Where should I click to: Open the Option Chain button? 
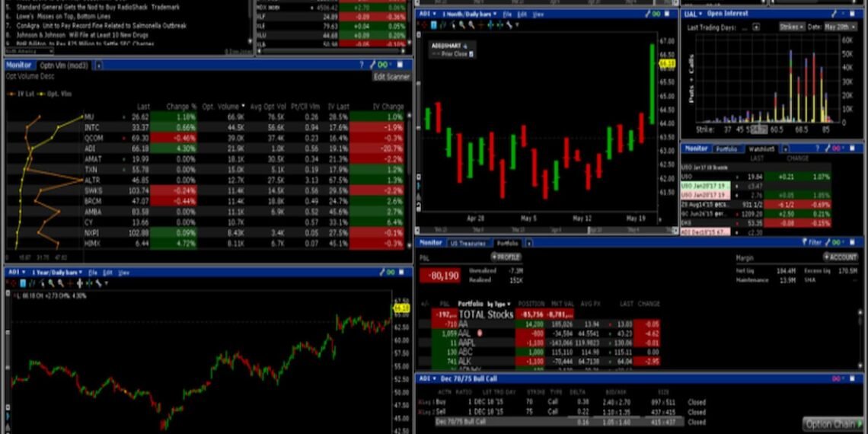click(834, 424)
